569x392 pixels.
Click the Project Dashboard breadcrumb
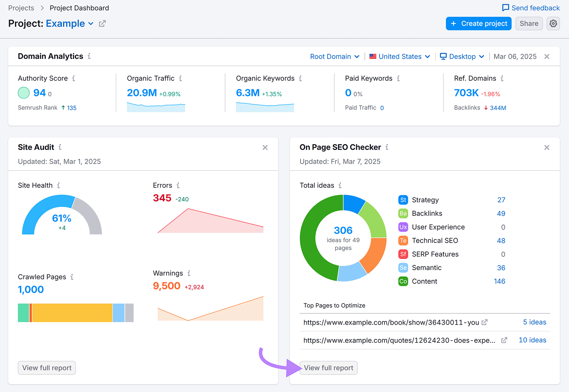pyautogui.click(x=79, y=7)
